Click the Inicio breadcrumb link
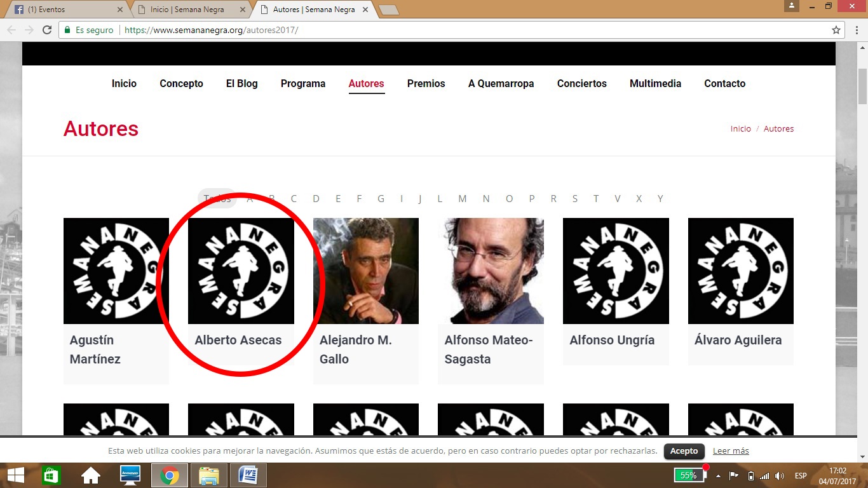Screen dimensions: 868x488 coord(740,128)
